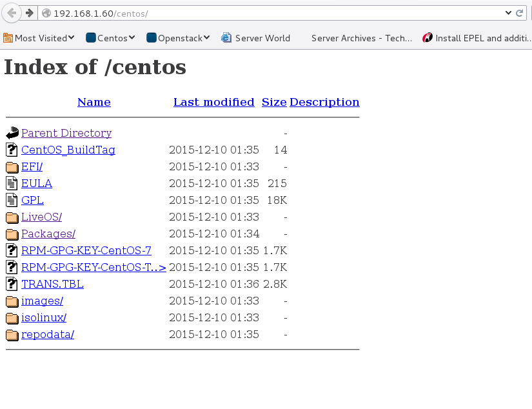Go to Parent Directory link

66,133
